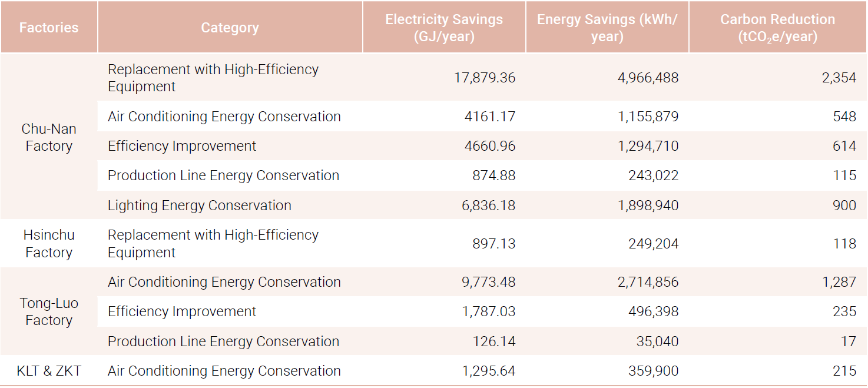This screenshot has height=388, width=868.
Task: Click the KLT & ZKT cell
Action: coord(49,371)
